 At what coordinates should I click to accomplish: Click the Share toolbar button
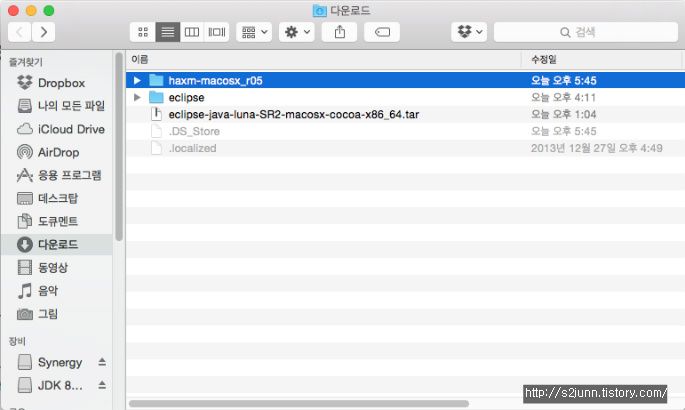[x=339, y=32]
